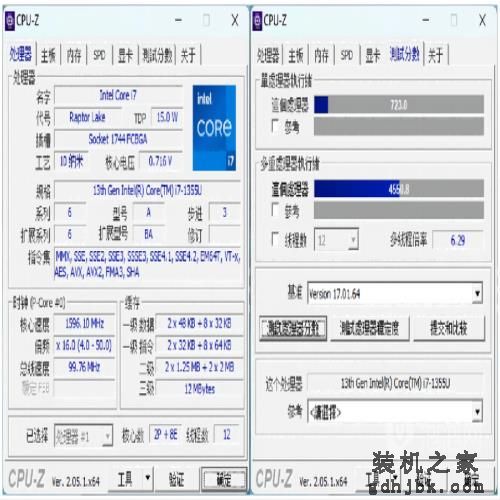Open the SPD tab in right window
Viewport: 500px width, 500px height.
347,55
